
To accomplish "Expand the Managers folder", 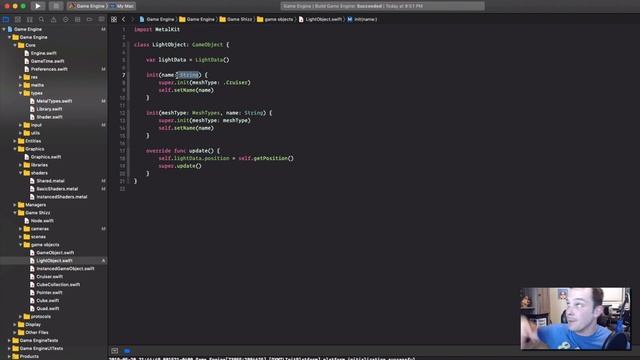I will pos(15,205).
